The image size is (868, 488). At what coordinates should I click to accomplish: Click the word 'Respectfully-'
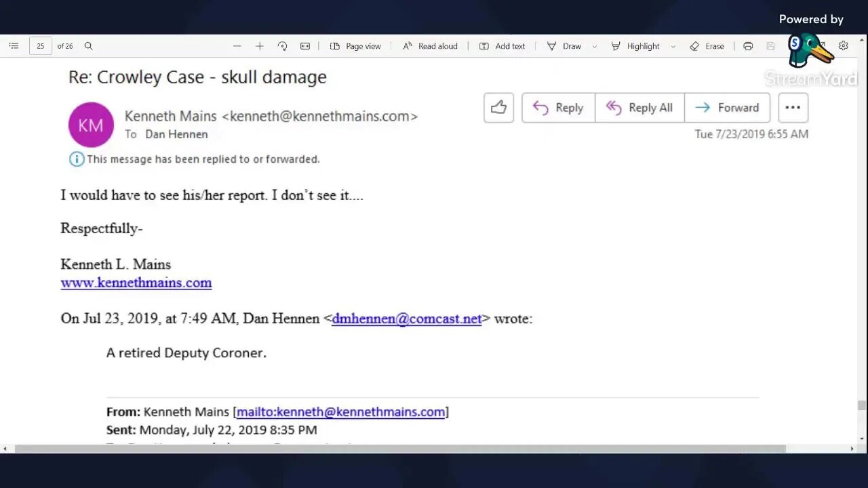tap(102, 228)
